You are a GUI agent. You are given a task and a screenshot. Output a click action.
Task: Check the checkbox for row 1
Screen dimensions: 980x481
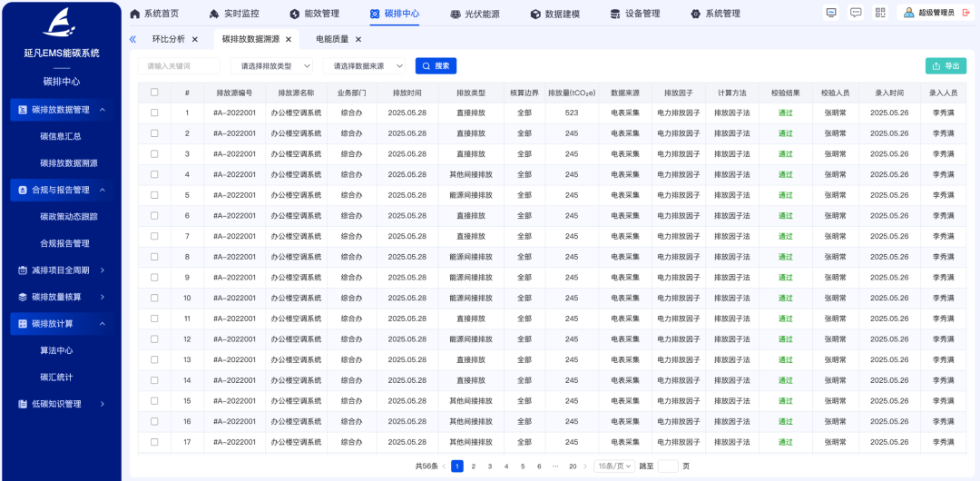tap(154, 113)
